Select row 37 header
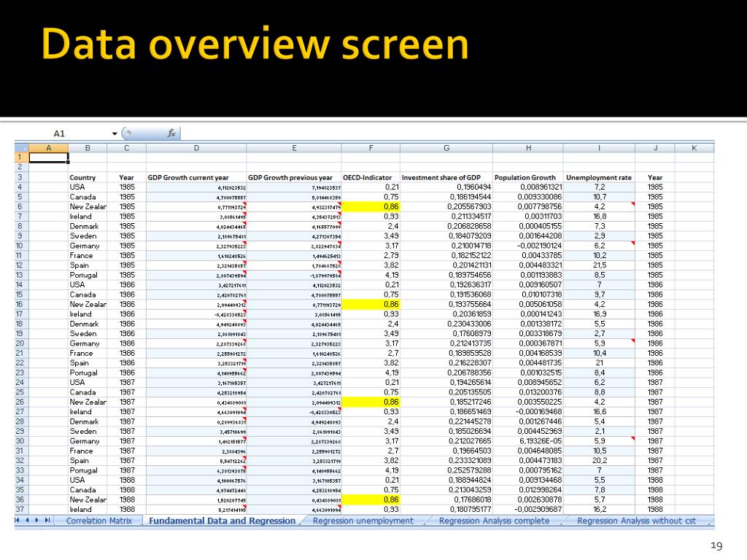This screenshot has width=747, height=560. pos(21,510)
